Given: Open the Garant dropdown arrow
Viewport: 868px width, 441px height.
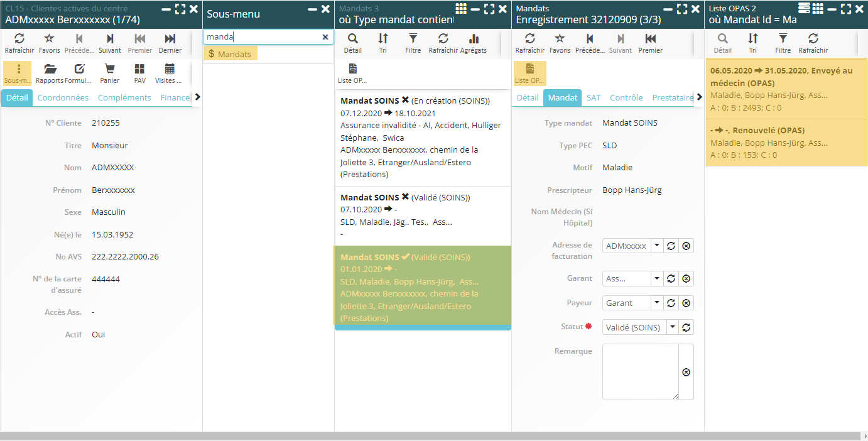Looking at the screenshot, I should point(656,278).
